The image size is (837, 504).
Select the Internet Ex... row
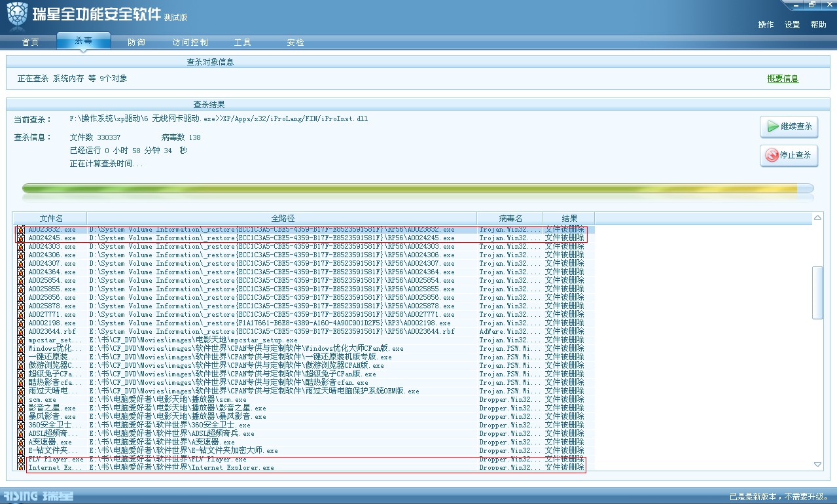pyautogui.click(x=305, y=468)
